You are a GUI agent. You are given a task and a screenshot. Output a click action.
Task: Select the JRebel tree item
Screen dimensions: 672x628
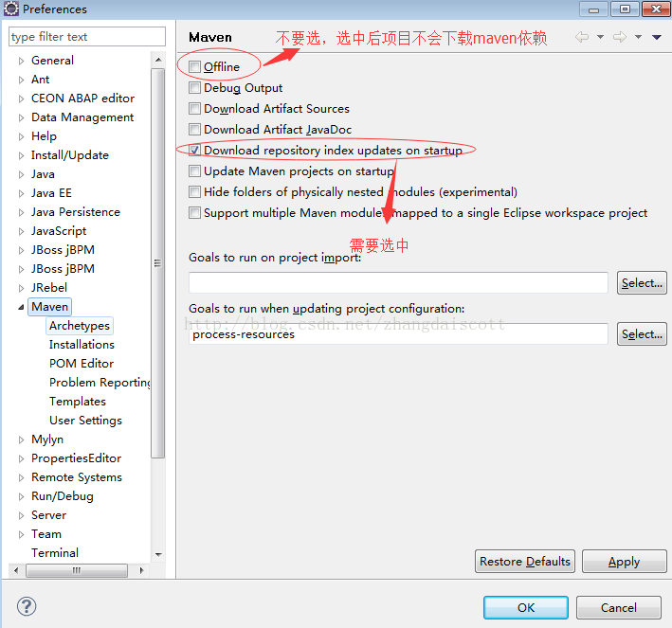[x=49, y=287]
